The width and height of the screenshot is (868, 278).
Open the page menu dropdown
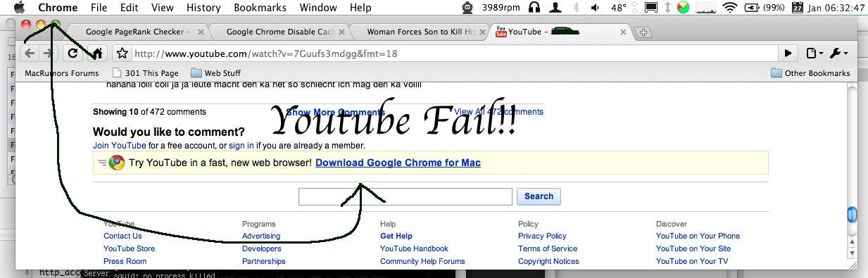tap(814, 53)
